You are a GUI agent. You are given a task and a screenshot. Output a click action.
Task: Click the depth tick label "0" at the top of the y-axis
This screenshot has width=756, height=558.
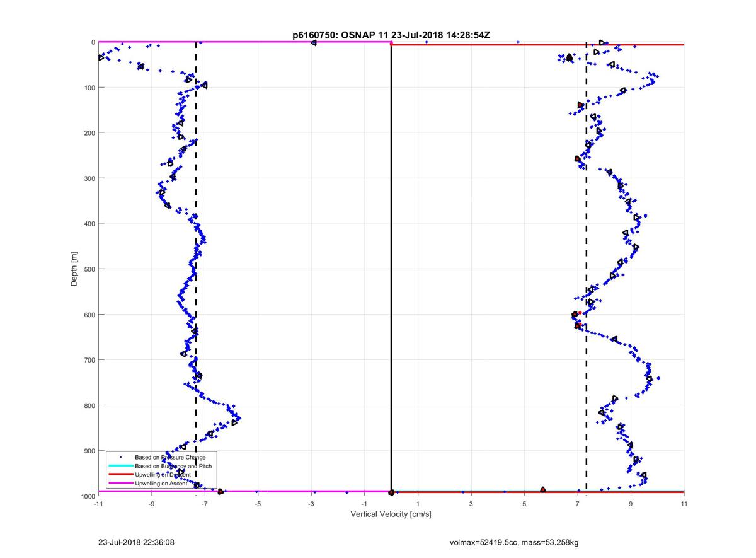click(x=93, y=42)
